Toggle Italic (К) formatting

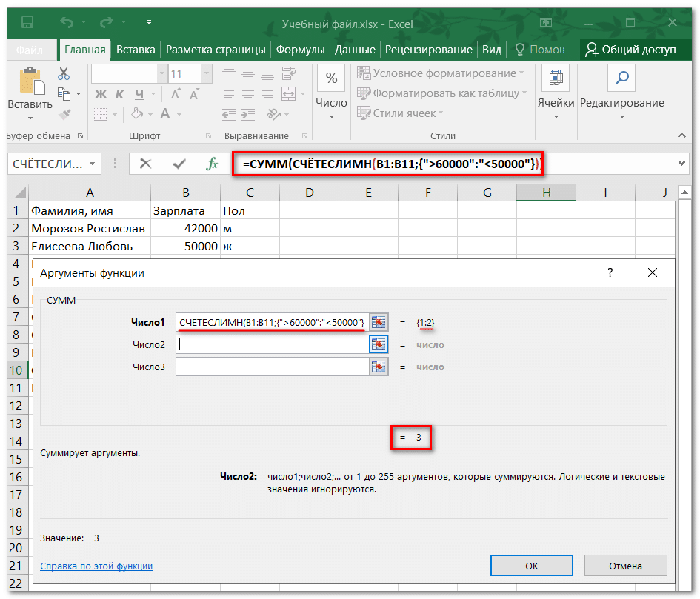[119, 94]
